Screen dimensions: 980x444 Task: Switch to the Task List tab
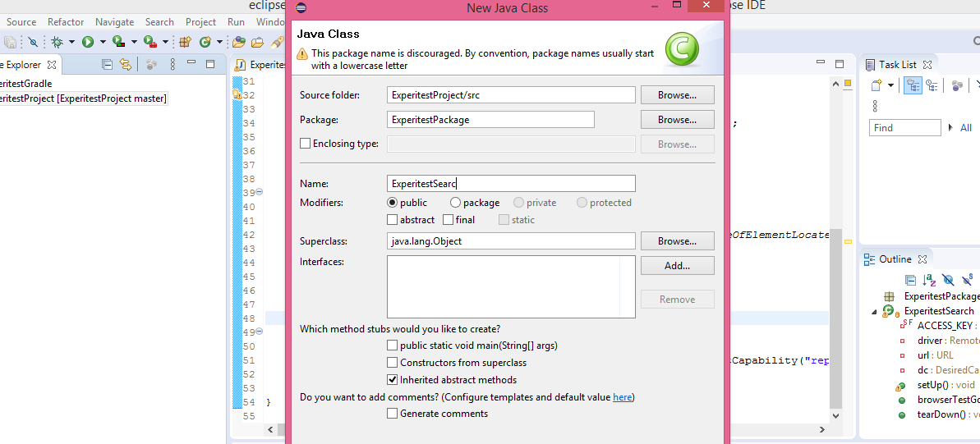(x=897, y=64)
